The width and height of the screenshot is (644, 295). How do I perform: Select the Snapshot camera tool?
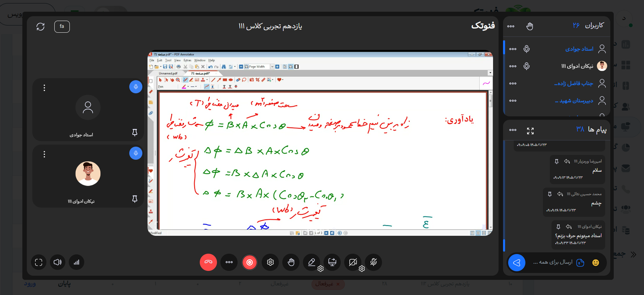[252, 80]
